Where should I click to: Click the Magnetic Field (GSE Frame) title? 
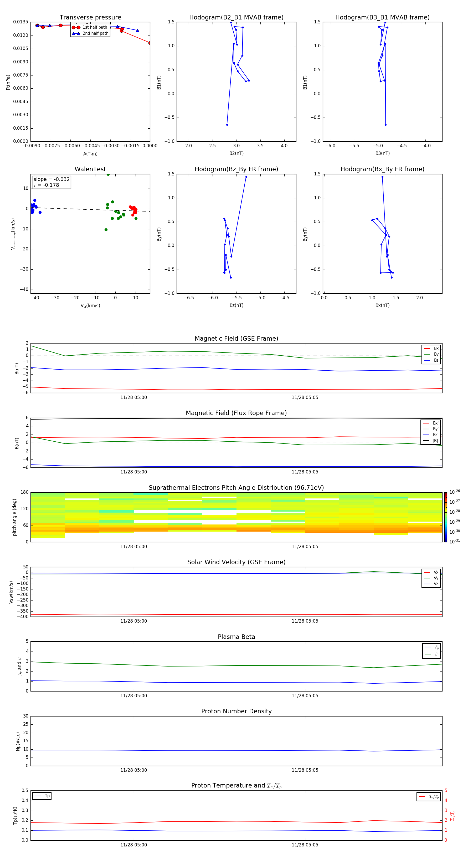(236, 339)
